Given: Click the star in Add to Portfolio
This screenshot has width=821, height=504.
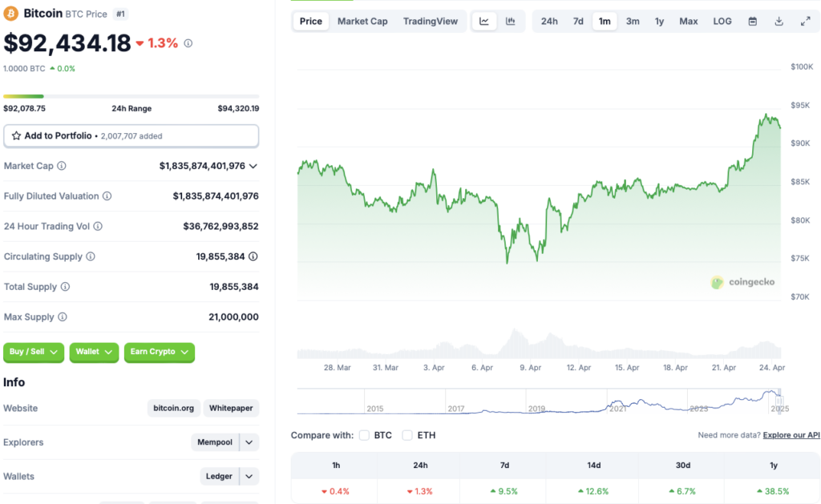Looking at the screenshot, I should 16,135.
